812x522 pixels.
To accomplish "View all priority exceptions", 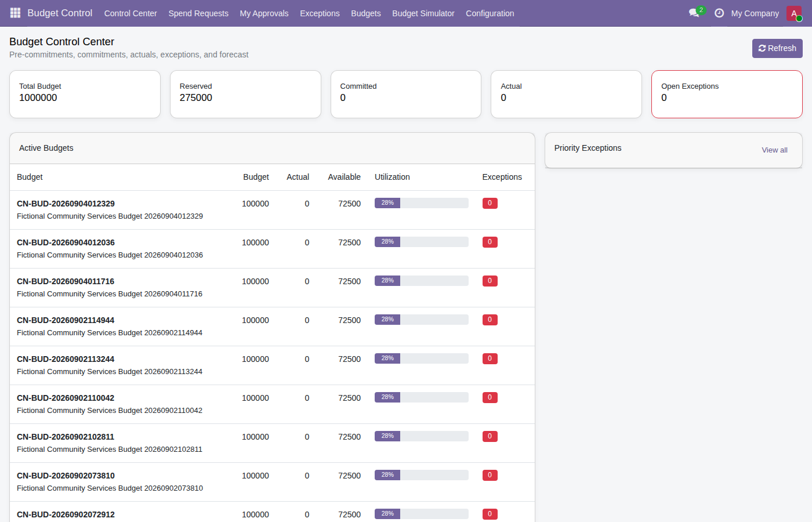I will pyautogui.click(x=774, y=150).
